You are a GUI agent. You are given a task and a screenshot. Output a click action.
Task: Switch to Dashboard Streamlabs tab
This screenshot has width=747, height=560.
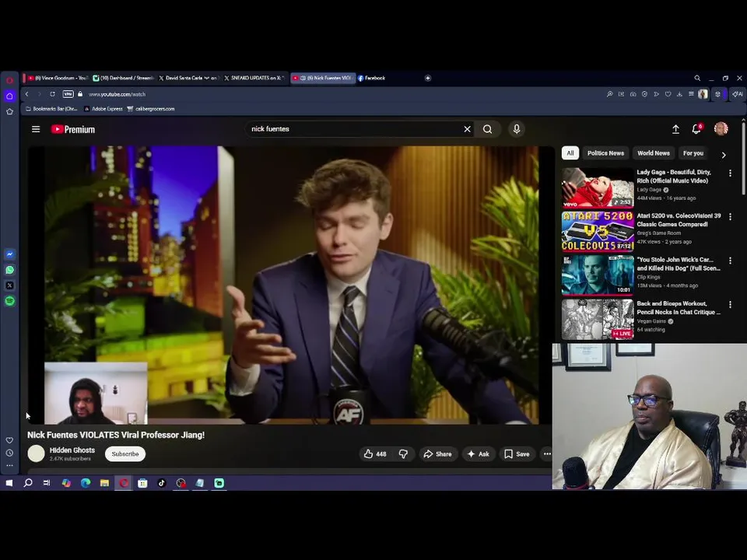(123, 78)
